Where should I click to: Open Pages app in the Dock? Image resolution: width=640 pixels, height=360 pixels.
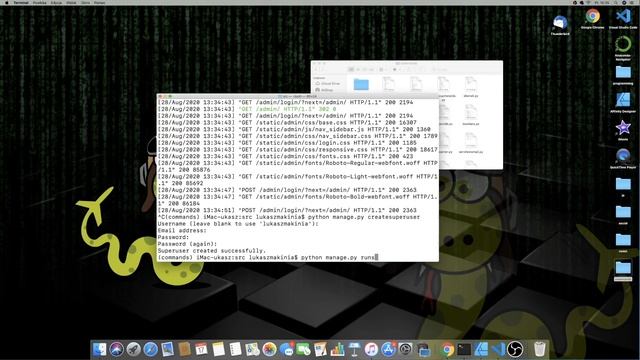(320, 349)
